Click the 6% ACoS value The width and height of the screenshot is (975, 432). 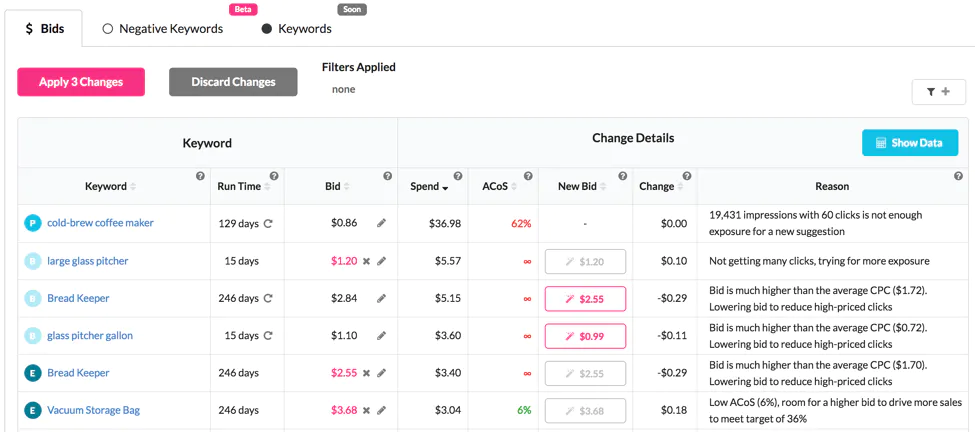coord(524,410)
